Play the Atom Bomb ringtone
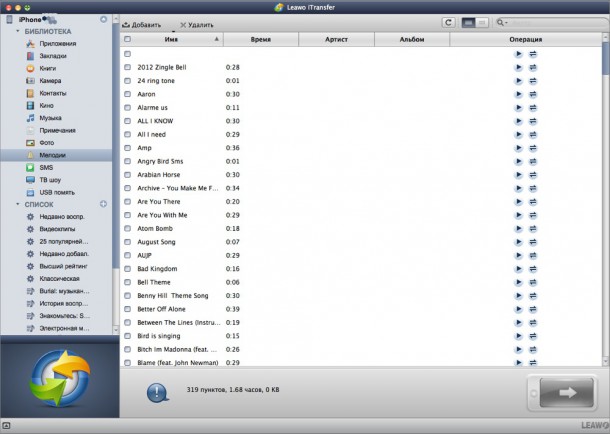610x434 pixels. tap(518, 229)
